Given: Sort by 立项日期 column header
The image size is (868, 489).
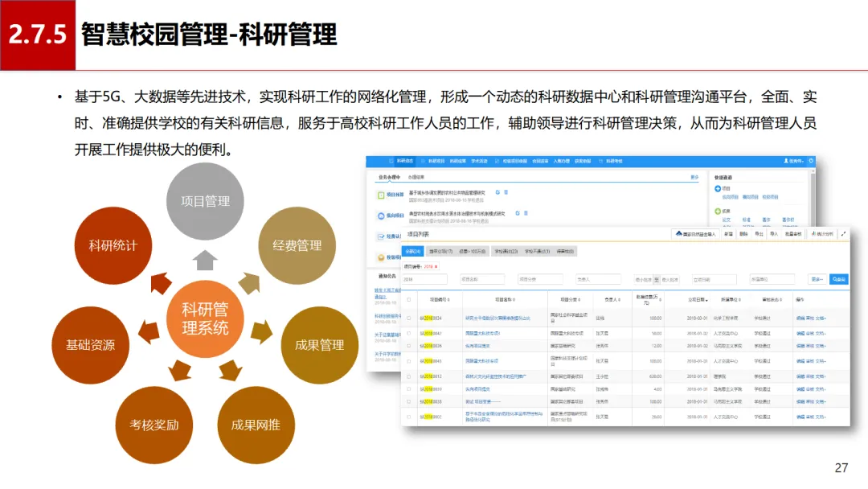Looking at the screenshot, I should tap(698, 300).
